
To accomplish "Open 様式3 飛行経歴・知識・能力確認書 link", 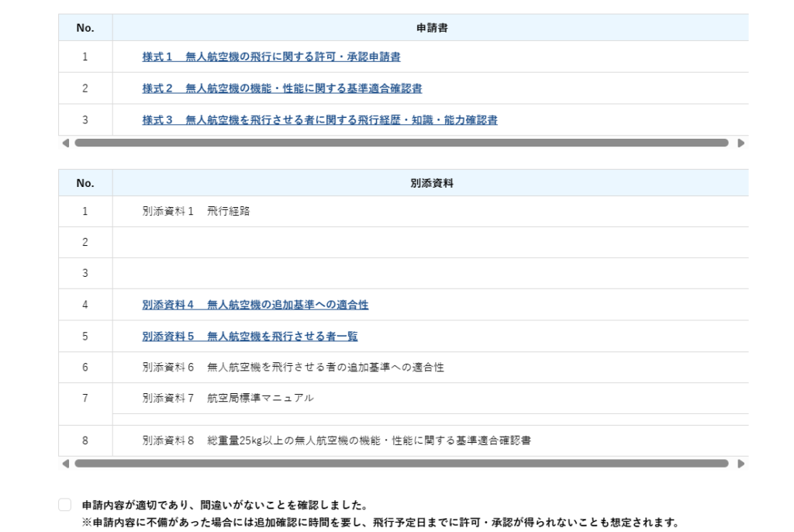I will [x=319, y=119].
